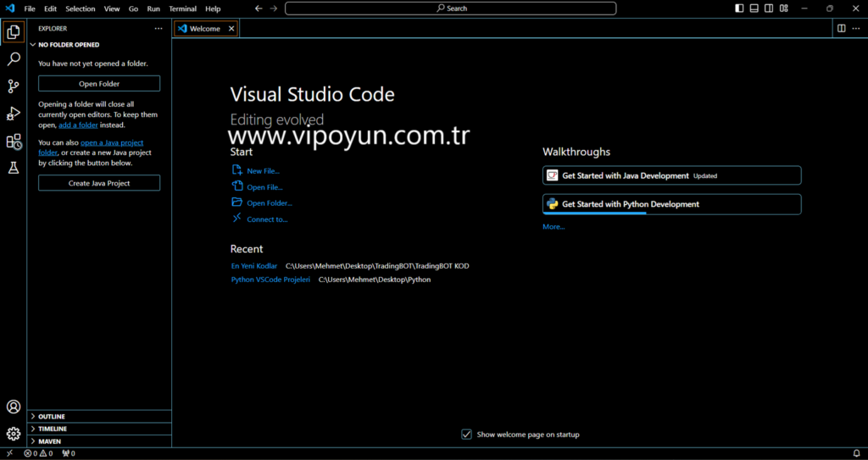Uncheck Show welcome page on startup
Image resolution: width=868 pixels, height=460 pixels.
tap(467, 435)
